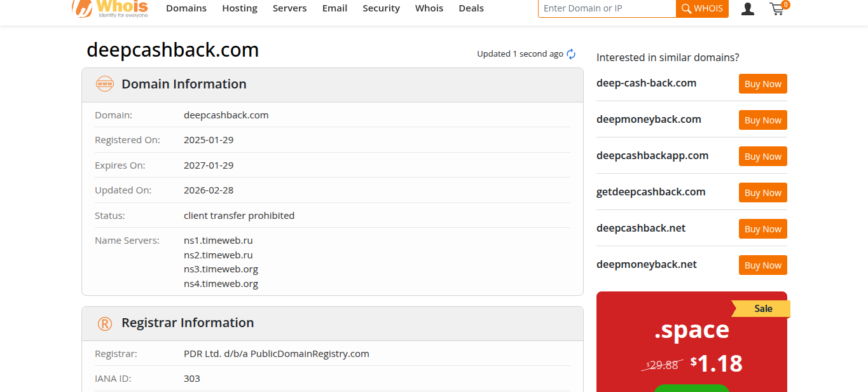This screenshot has height=392, width=868.
Task: Click the Registrar Information R icon
Action: [x=104, y=323]
